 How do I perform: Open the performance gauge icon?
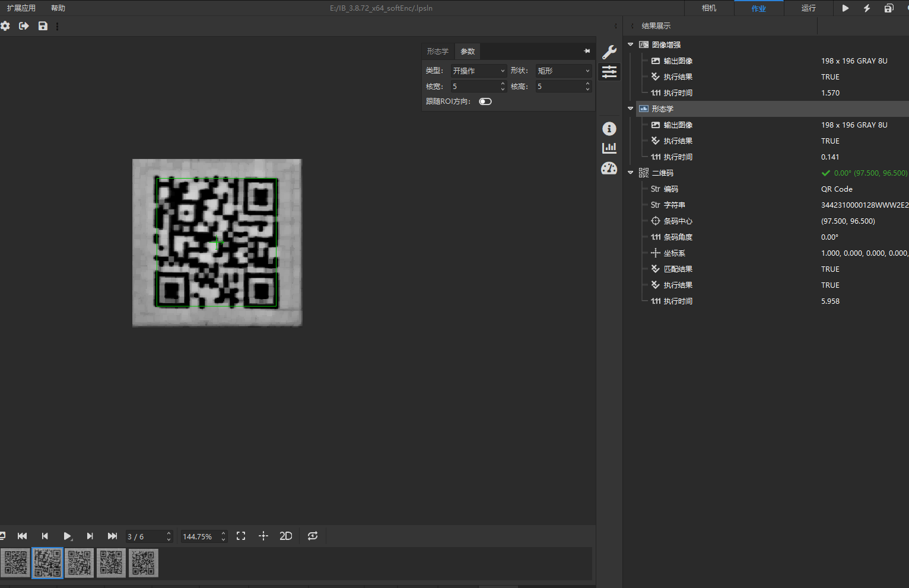(x=609, y=169)
